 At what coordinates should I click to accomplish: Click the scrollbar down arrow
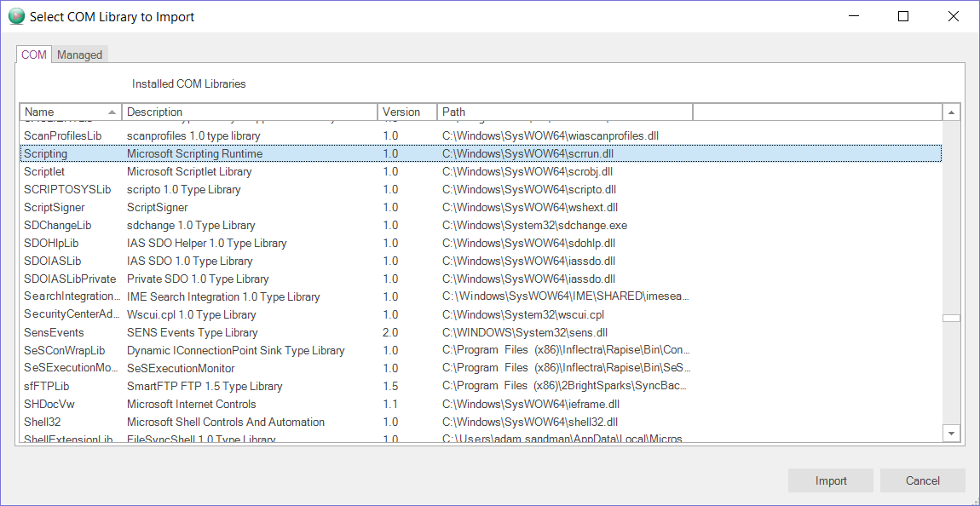[x=951, y=434]
